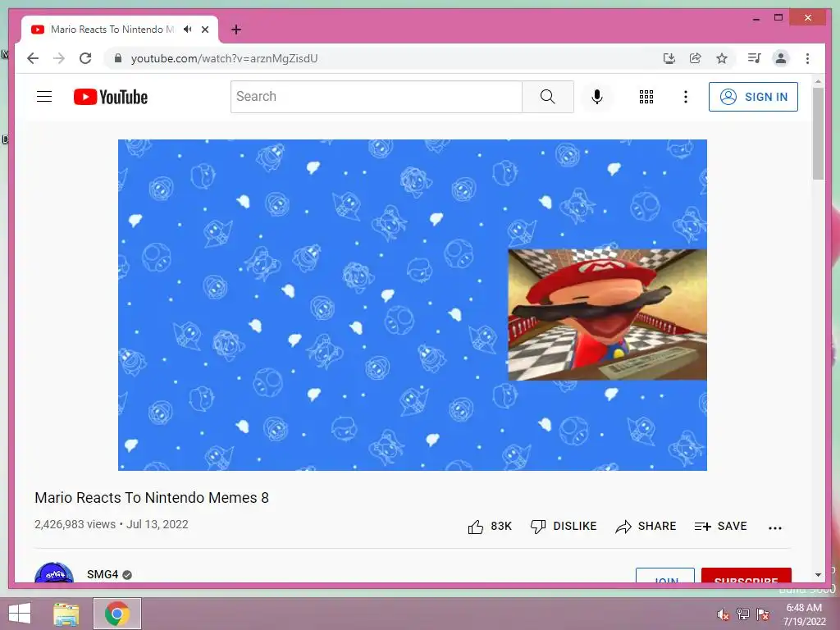The height and width of the screenshot is (630, 840).
Task: Click the search magnifier button
Action: (x=547, y=97)
